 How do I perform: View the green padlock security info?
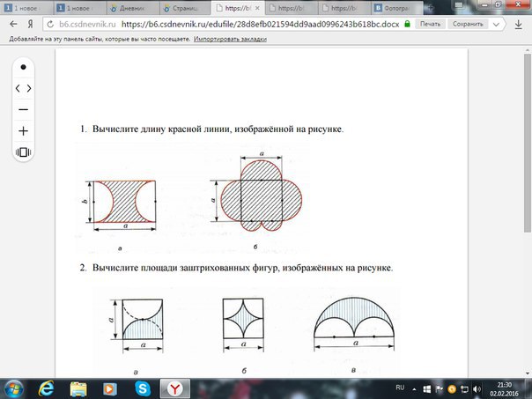click(408, 24)
